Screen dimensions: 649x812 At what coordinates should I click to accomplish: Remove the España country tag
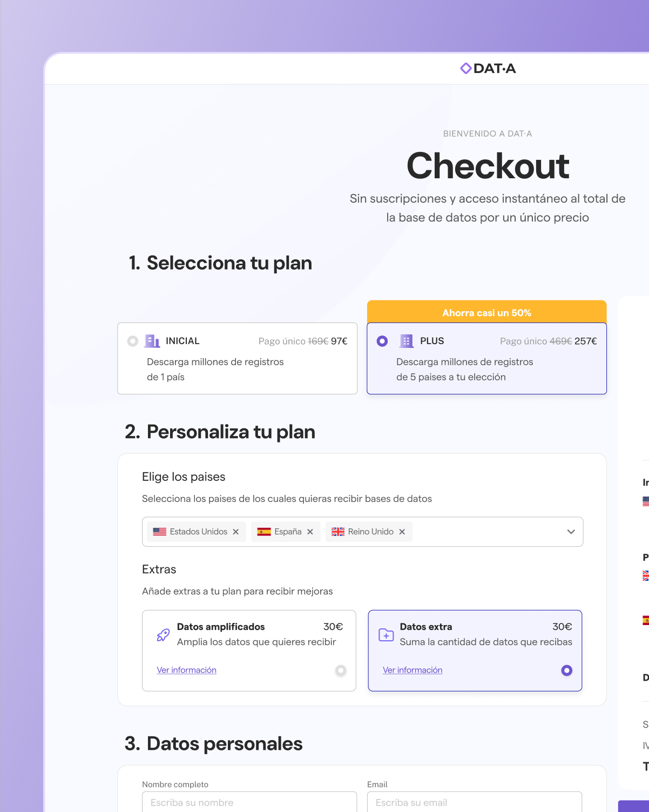pos(310,532)
